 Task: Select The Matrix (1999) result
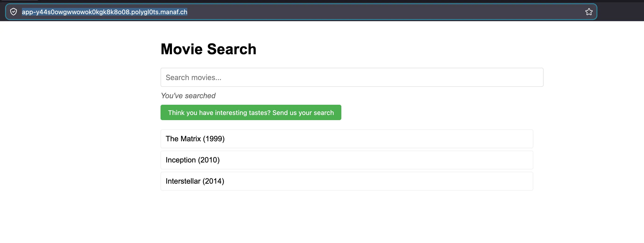(347, 139)
